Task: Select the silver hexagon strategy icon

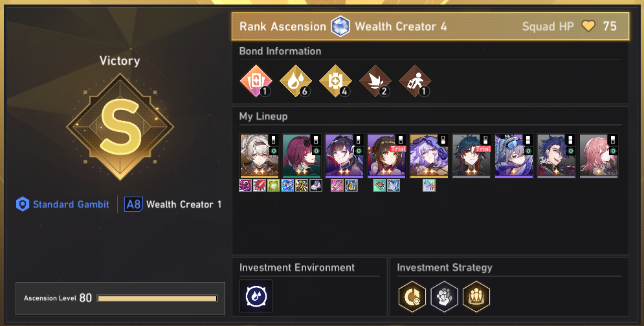Action: 445,296
